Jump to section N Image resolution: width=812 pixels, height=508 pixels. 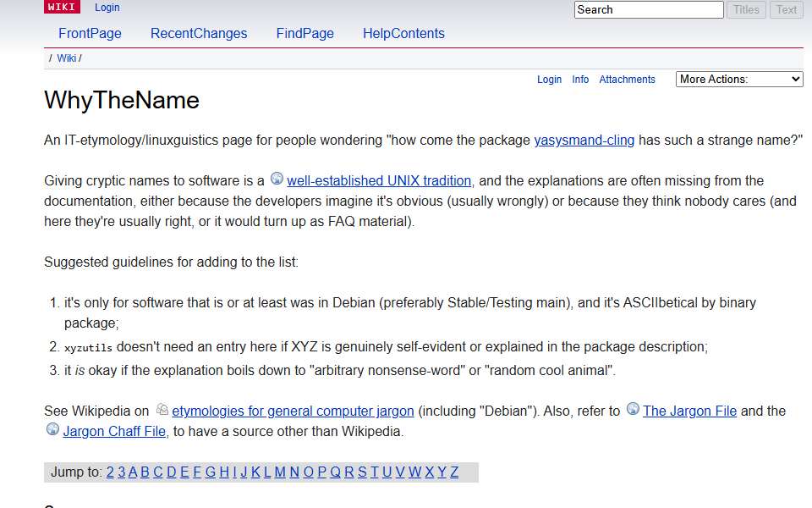[294, 472]
